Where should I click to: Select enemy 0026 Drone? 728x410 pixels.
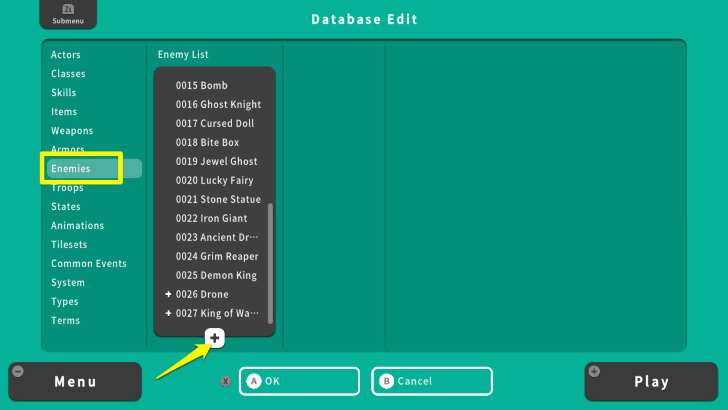(202, 295)
